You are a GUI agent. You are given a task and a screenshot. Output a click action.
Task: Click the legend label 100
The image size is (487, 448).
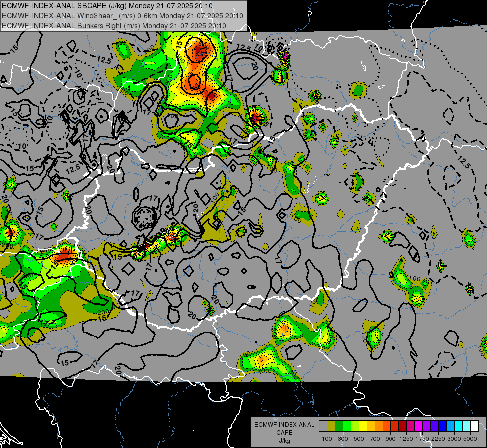click(x=327, y=439)
